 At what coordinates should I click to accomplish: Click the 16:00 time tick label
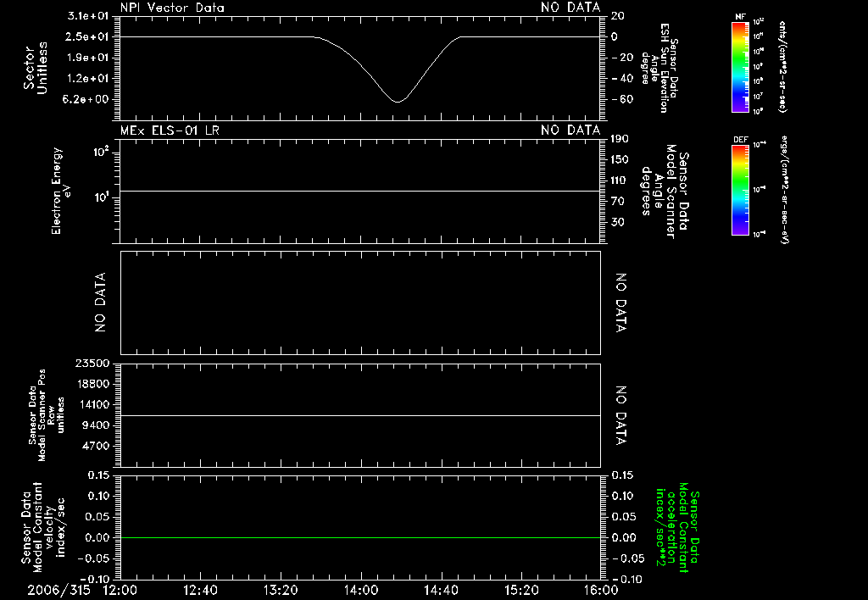pos(602,590)
